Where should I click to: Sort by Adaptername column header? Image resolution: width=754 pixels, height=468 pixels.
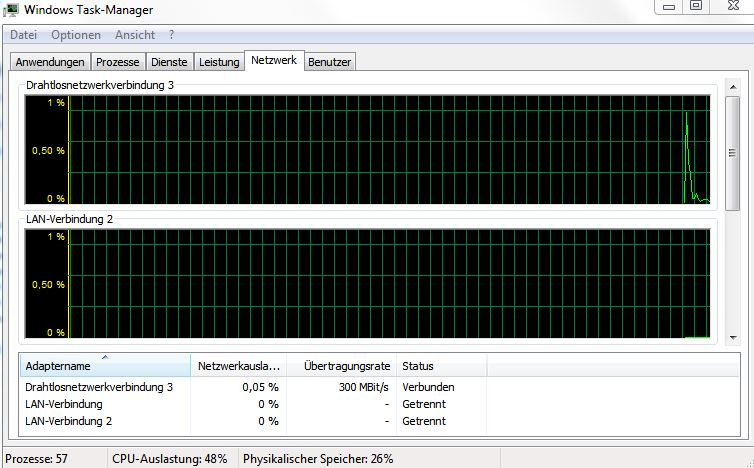[105, 366]
